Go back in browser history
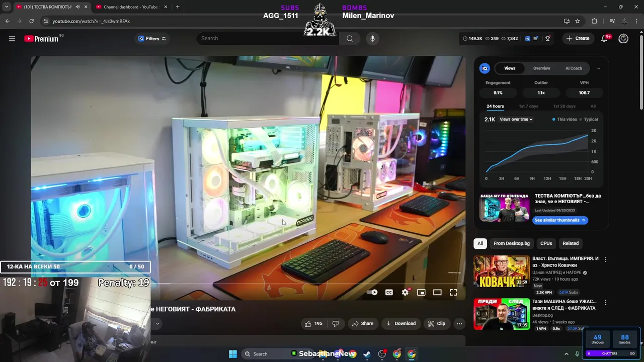 pos(7,21)
